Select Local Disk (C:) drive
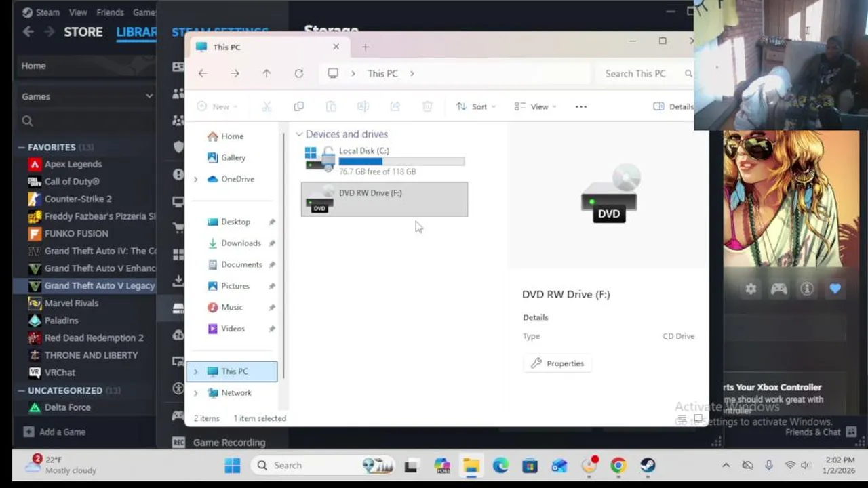The width and height of the screenshot is (868, 488). (x=384, y=161)
